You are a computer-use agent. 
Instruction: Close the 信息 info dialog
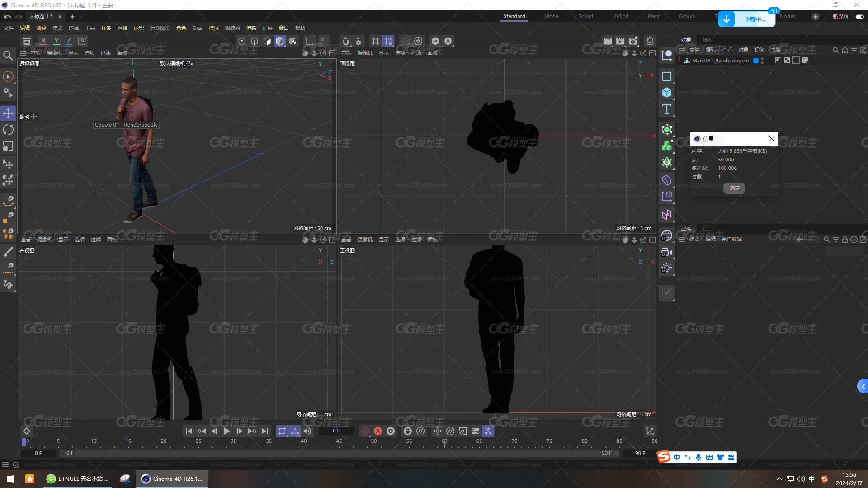(772, 139)
